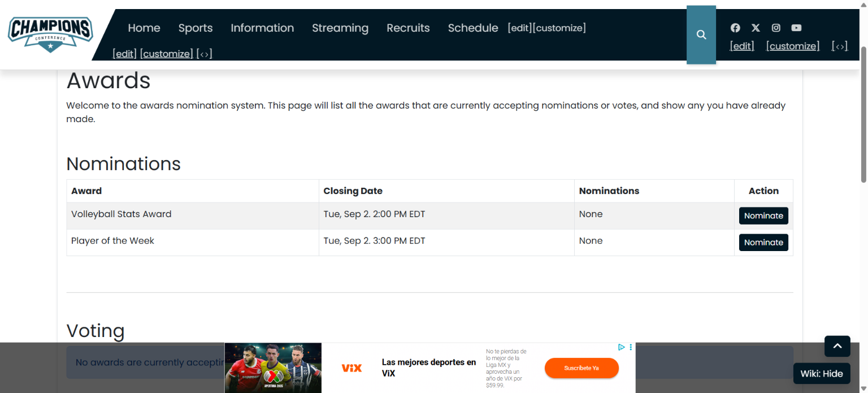The image size is (868, 393).
Task: Click the scroll-to-top arrow button
Action: [x=837, y=346]
